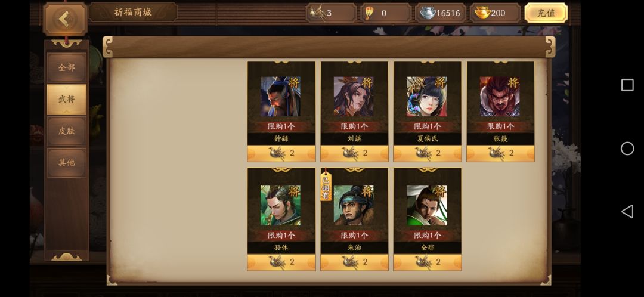Select the 刘谌 general portrait
644x297 pixels.
click(354, 97)
